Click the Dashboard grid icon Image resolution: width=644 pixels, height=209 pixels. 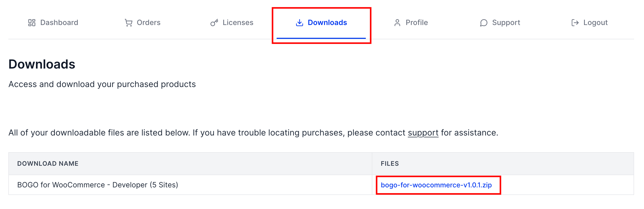tap(32, 23)
